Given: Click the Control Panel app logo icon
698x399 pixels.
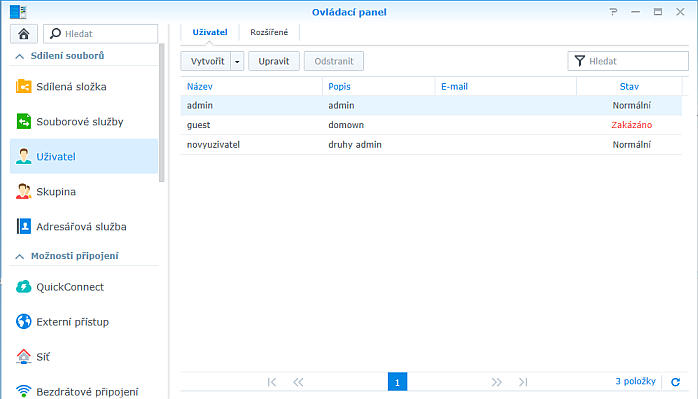Looking at the screenshot, I should [x=18, y=12].
